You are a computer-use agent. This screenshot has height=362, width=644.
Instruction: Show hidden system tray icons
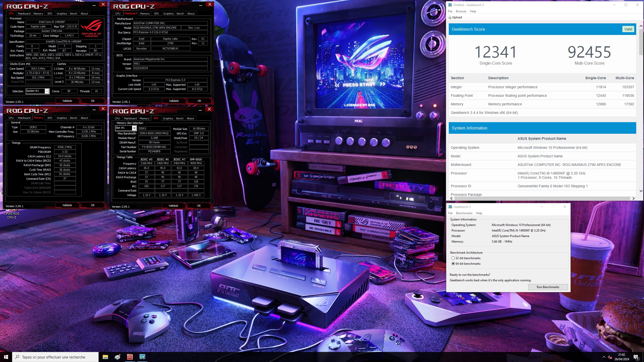[604, 357]
